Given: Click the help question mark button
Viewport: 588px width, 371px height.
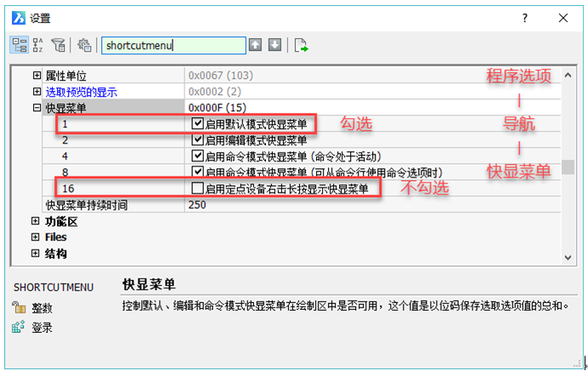Looking at the screenshot, I should tap(525, 17).
